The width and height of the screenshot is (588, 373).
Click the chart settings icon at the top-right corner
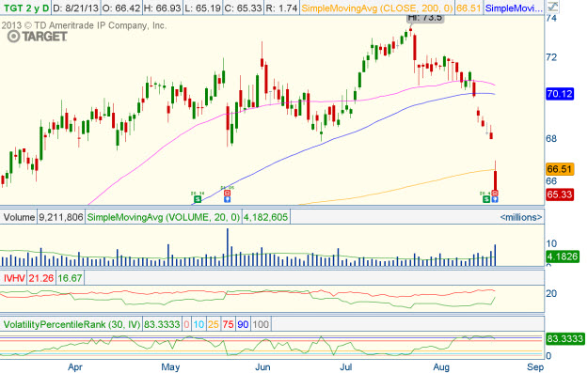(x=552, y=7)
